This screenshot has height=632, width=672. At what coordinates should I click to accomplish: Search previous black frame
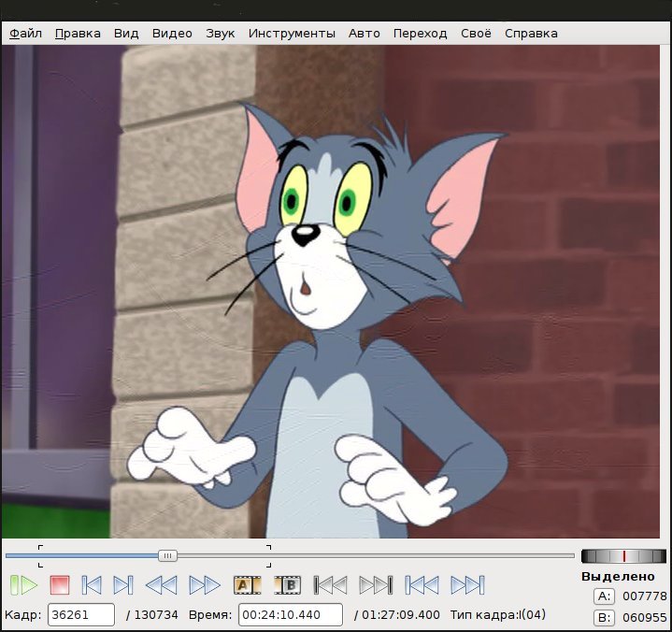(331, 585)
